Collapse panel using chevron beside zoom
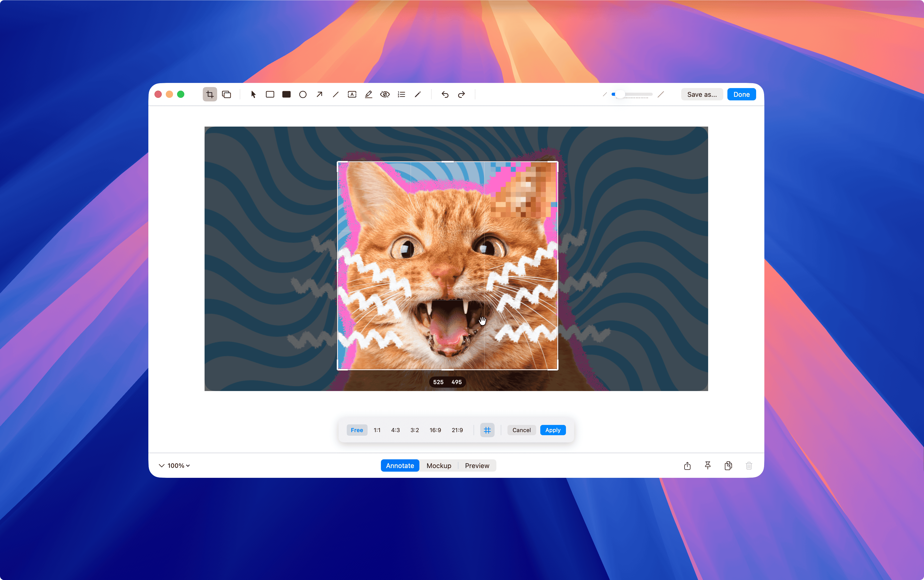This screenshot has width=924, height=580. pyautogui.click(x=161, y=465)
